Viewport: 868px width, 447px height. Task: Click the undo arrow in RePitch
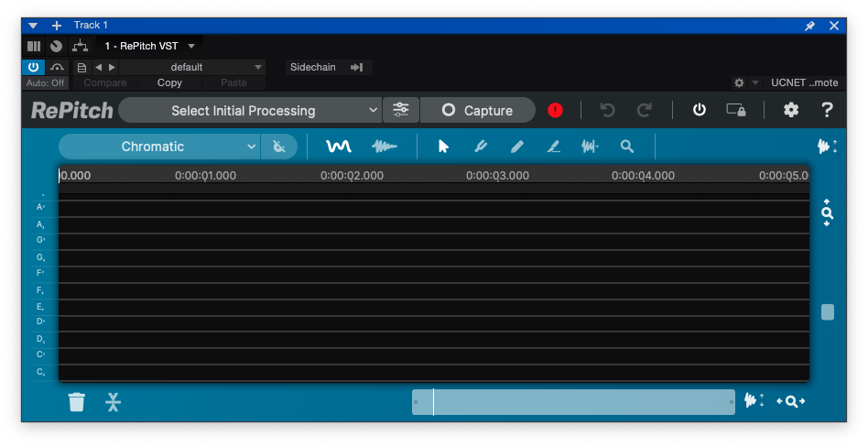pos(607,110)
